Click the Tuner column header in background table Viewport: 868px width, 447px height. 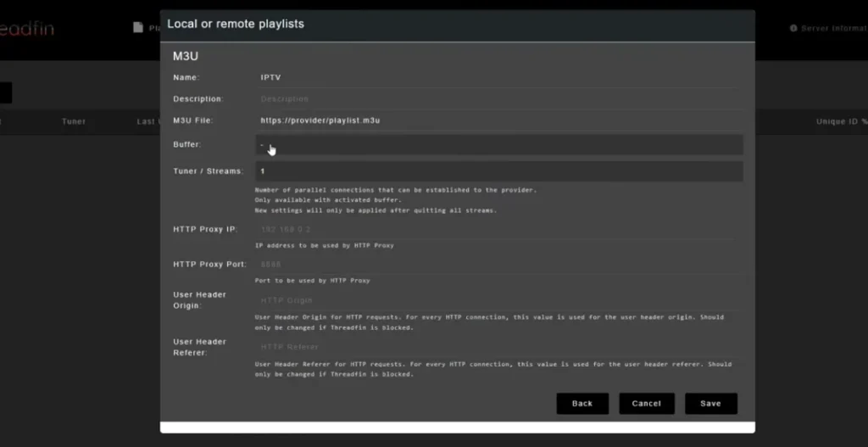pos(74,121)
